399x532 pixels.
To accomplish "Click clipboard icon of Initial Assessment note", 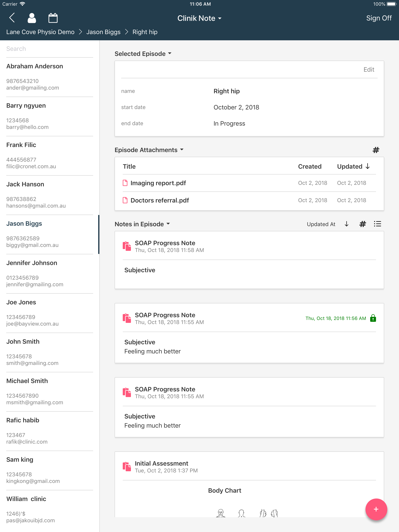I will click(x=127, y=467).
